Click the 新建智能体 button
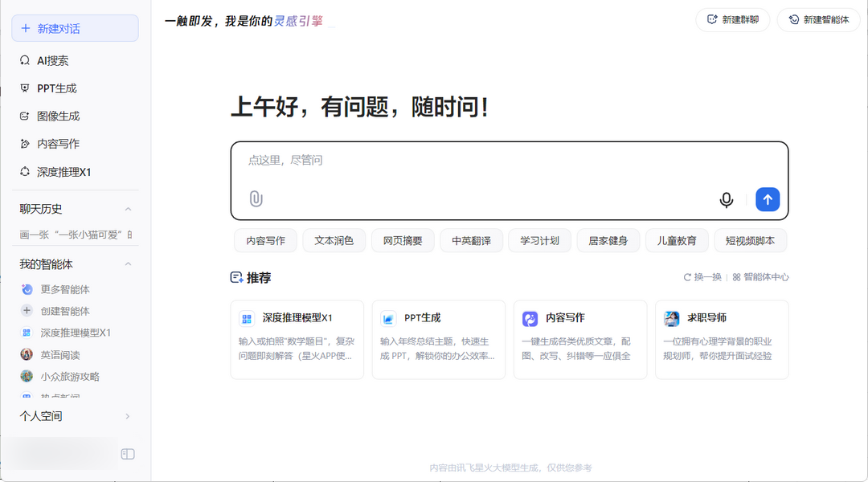 coord(818,20)
